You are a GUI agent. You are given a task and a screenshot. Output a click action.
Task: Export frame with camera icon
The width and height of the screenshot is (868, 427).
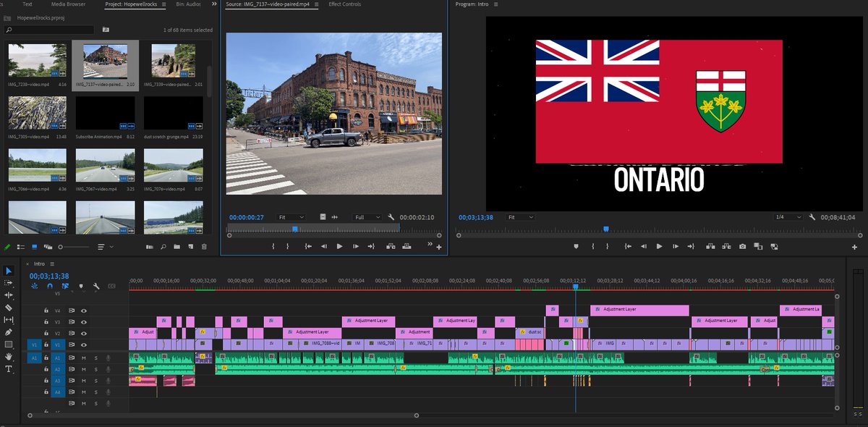pyautogui.click(x=742, y=246)
